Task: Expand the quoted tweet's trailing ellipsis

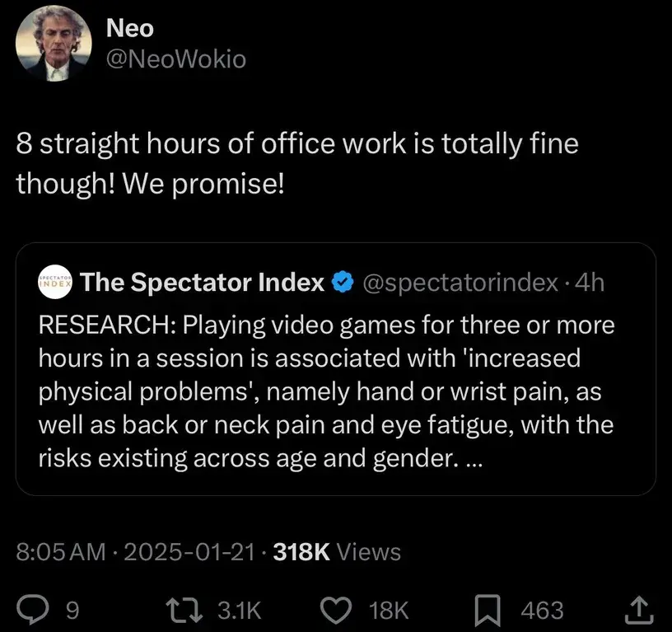Action: (474, 460)
